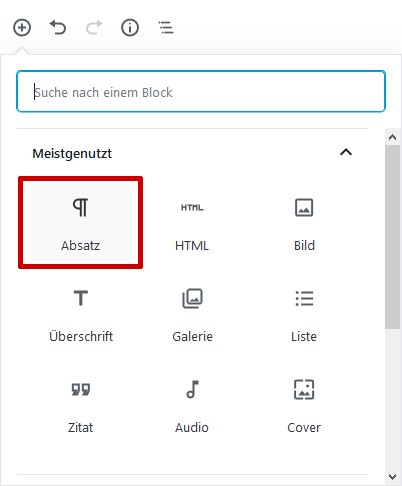Insert an Absatz paragraph block
This screenshot has height=486, width=402.
81,222
